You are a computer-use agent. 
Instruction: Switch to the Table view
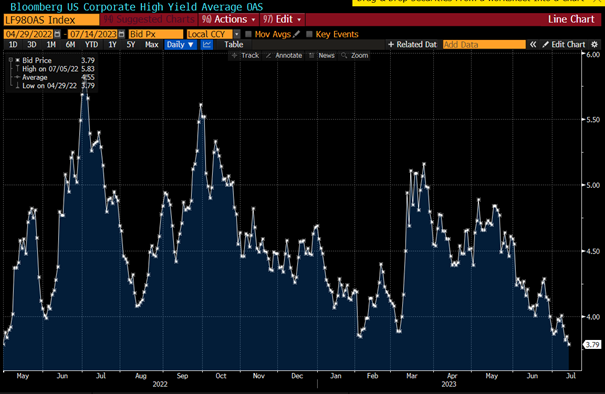pyautogui.click(x=234, y=45)
